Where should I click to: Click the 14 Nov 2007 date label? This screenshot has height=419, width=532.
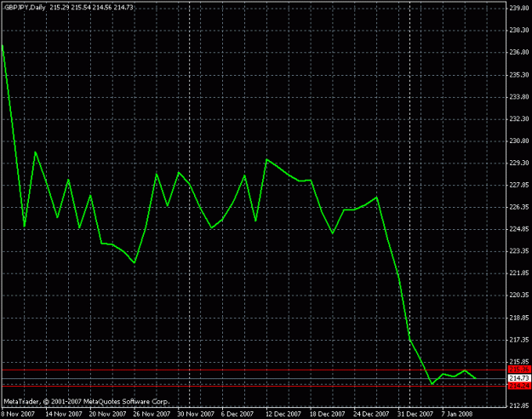pyautogui.click(x=64, y=414)
